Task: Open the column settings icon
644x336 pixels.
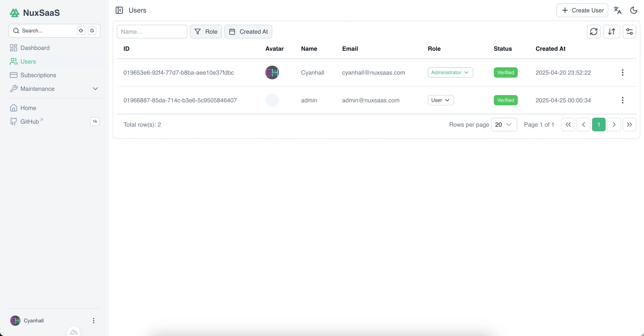Action: point(629,32)
